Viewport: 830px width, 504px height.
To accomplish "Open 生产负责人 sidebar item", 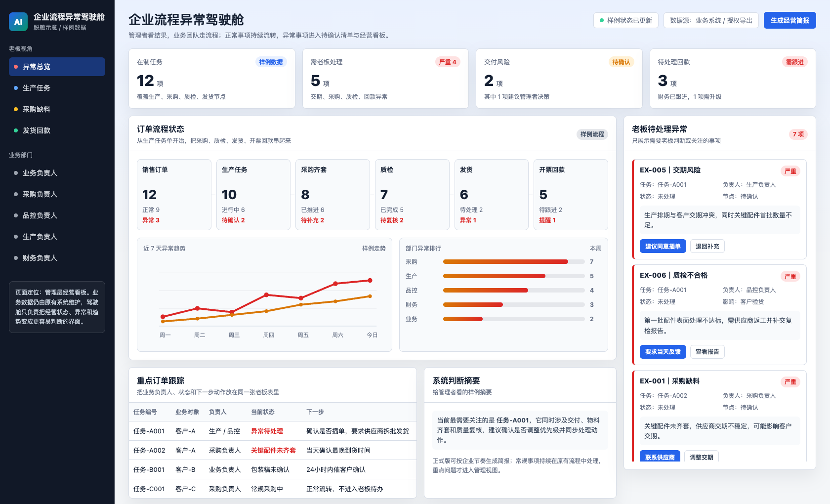I will [57, 237].
